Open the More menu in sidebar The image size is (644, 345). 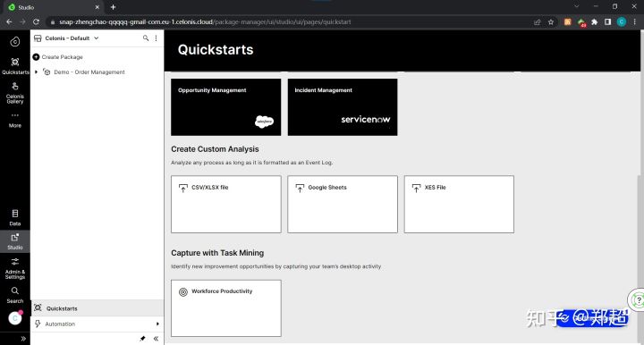15,120
